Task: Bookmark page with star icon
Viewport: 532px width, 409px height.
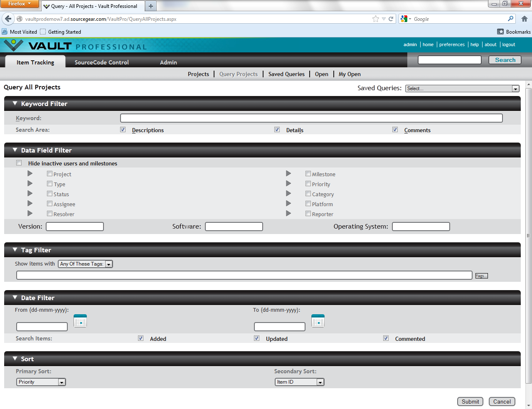Action: 376,19
